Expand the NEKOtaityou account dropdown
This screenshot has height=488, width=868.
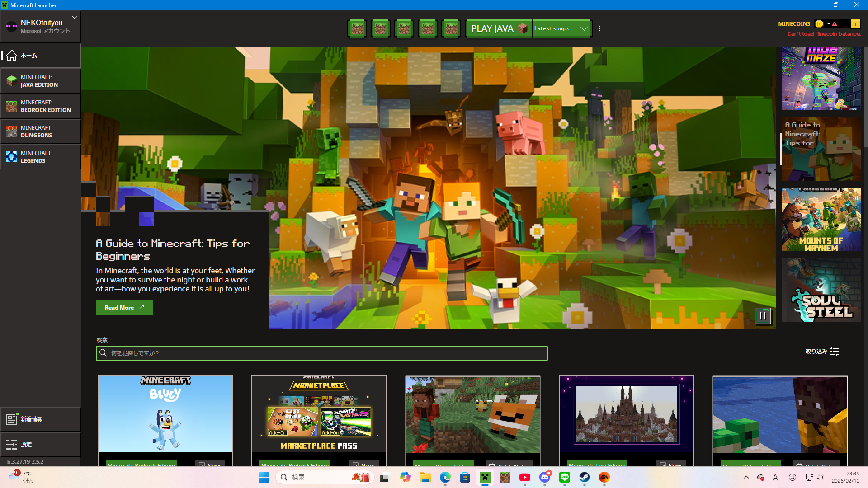point(74,18)
